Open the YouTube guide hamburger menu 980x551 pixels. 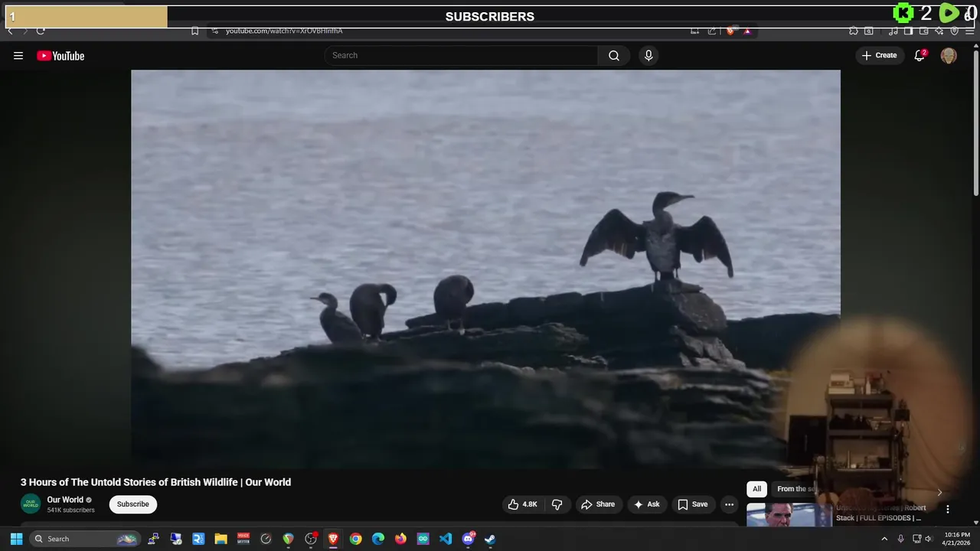click(x=18, y=55)
